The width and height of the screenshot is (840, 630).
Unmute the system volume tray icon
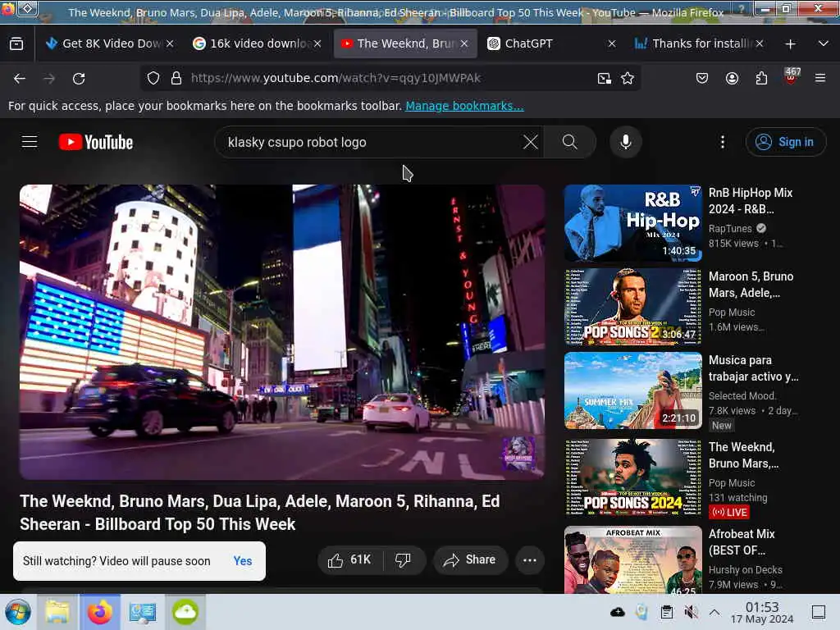tap(691, 612)
